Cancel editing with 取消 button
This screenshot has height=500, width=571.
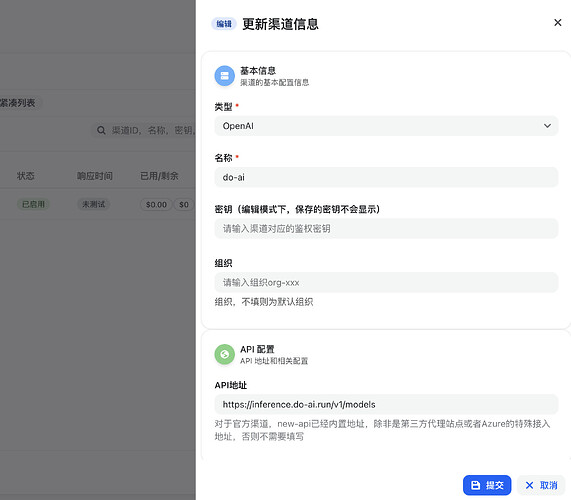(541, 485)
